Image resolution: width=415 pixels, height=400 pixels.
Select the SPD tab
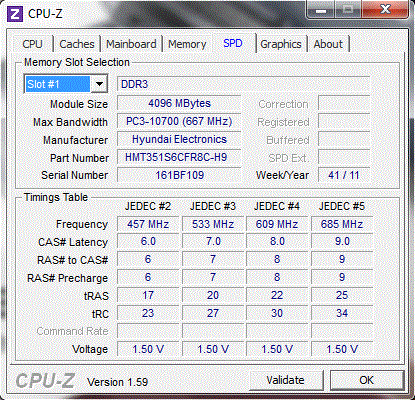click(233, 43)
